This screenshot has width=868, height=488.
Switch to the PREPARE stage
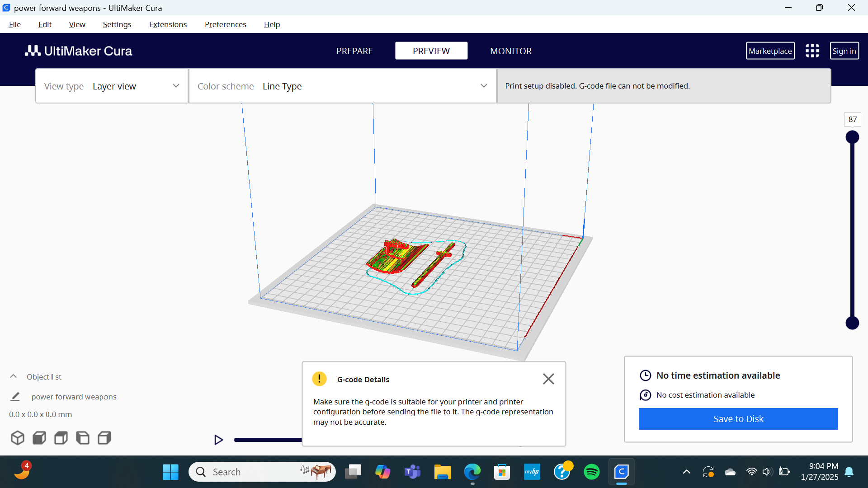354,51
